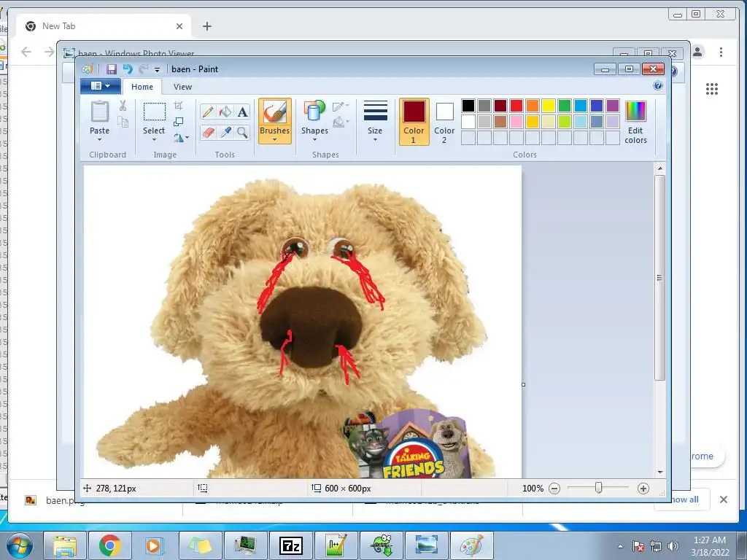Click the Save floppy icon in Paint title bar

pyautogui.click(x=112, y=69)
